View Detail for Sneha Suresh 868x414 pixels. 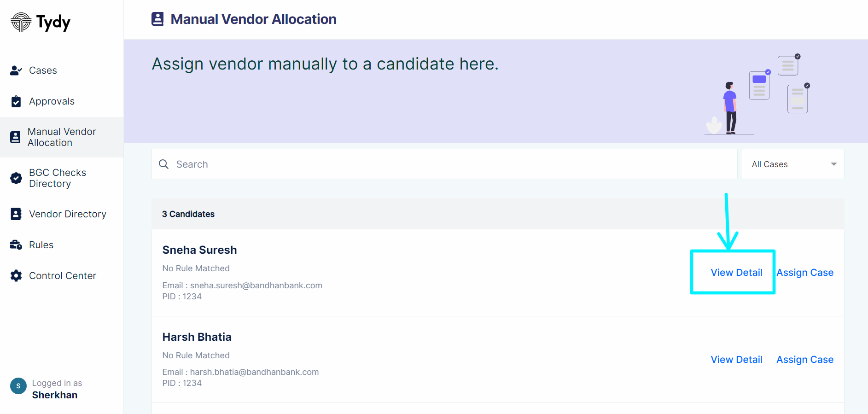click(x=736, y=273)
